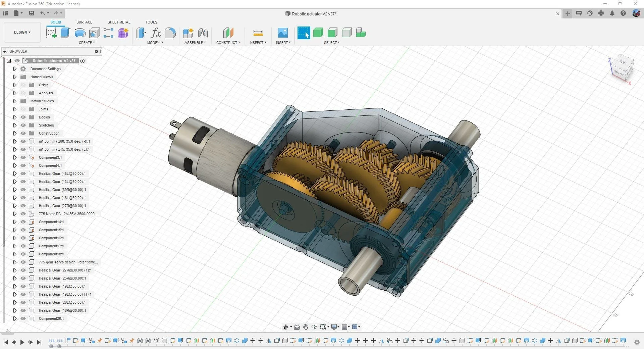Screen dimensions: 644x349
Task: Choose the Revolve tool
Action: tap(80, 33)
